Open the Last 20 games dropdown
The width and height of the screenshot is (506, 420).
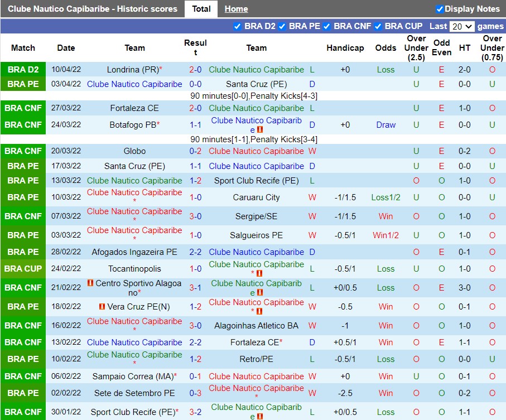pos(462,26)
